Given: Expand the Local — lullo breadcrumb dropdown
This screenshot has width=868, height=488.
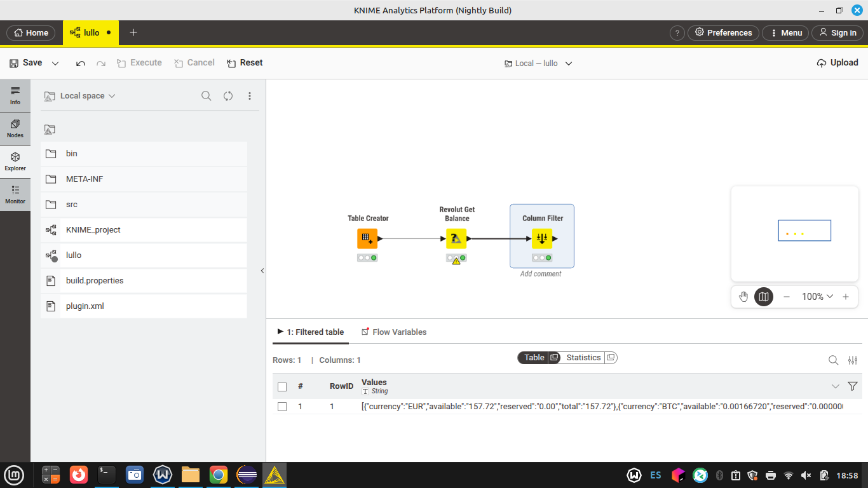Looking at the screenshot, I should [x=569, y=64].
